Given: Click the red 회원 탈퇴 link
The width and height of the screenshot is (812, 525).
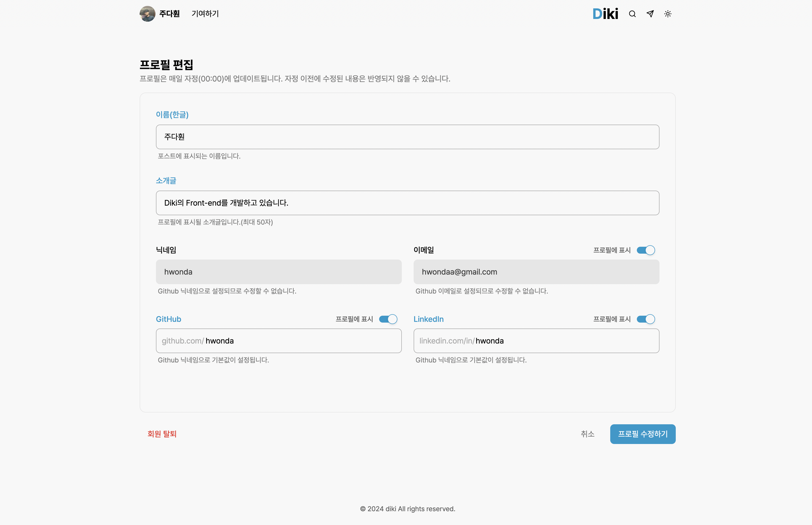Looking at the screenshot, I should pos(162,434).
